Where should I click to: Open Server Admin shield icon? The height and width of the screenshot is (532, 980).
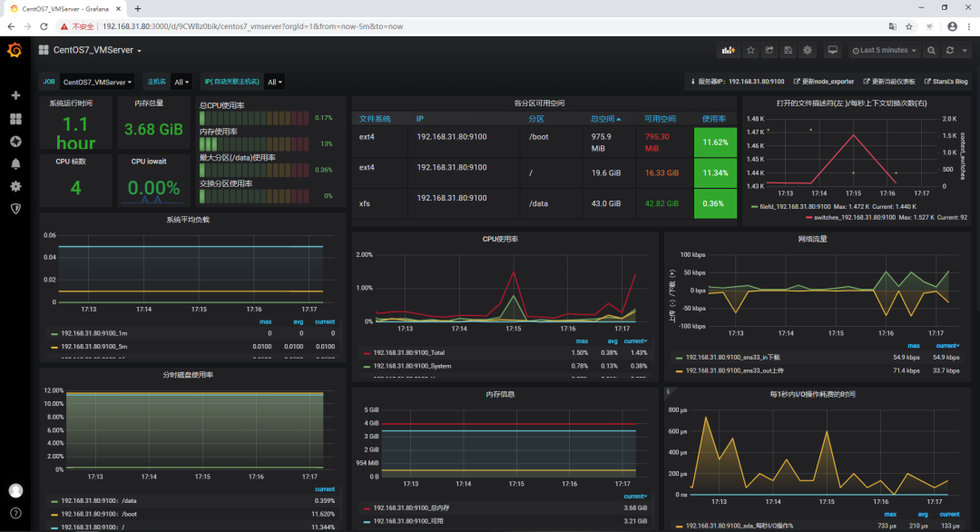pyautogui.click(x=15, y=209)
